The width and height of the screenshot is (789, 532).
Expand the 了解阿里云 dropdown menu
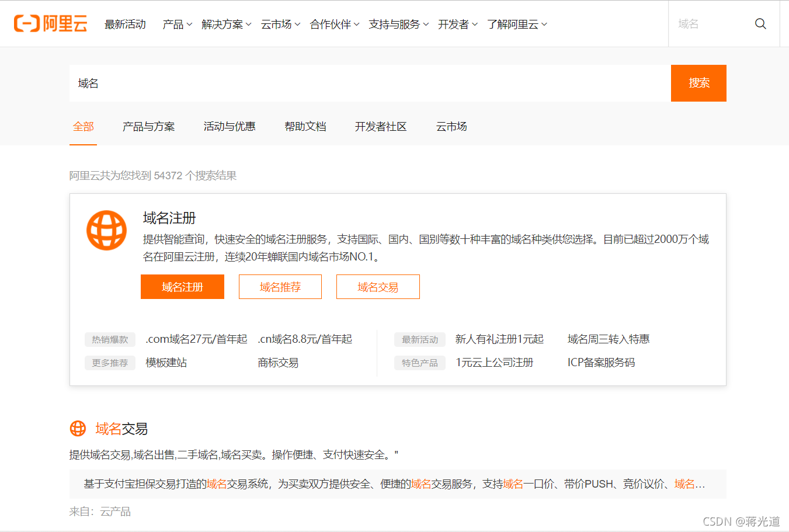point(517,24)
